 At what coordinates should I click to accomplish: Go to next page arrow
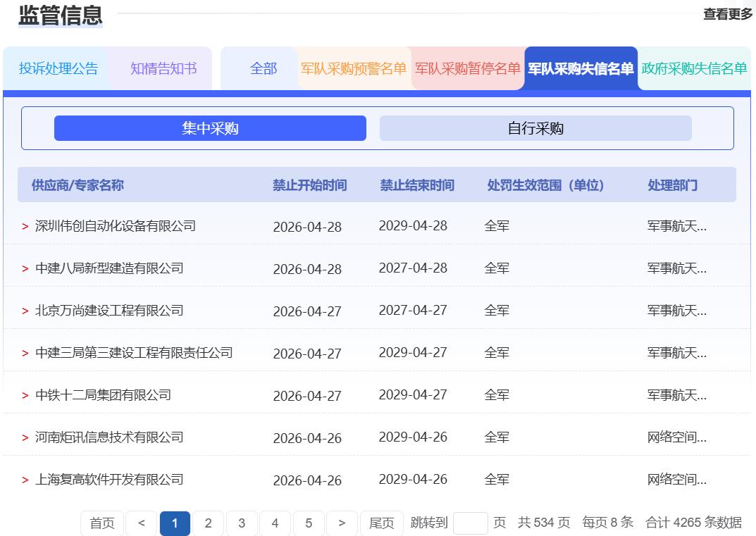coord(342,523)
